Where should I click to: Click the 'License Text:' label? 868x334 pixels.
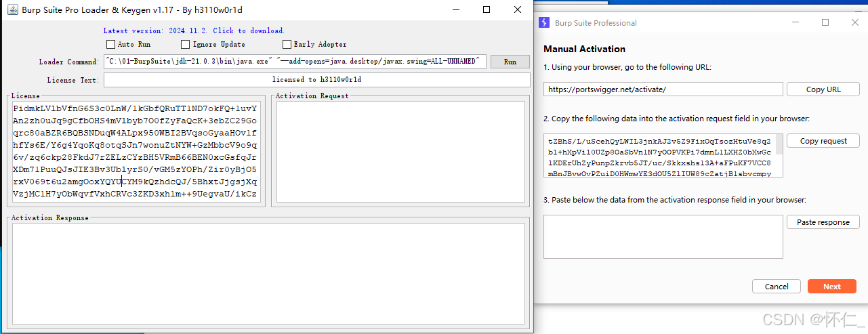(x=73, y=80)
